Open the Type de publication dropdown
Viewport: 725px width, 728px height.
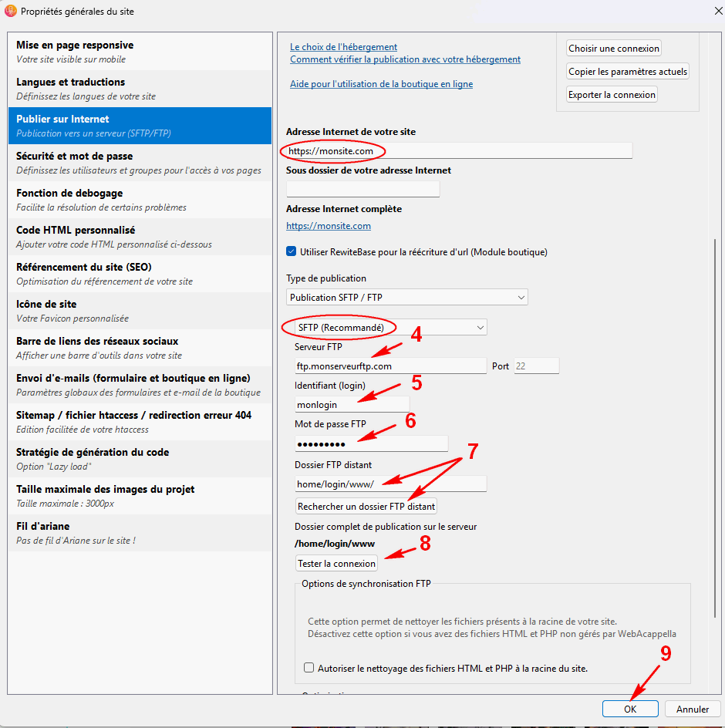click(407, 297)
